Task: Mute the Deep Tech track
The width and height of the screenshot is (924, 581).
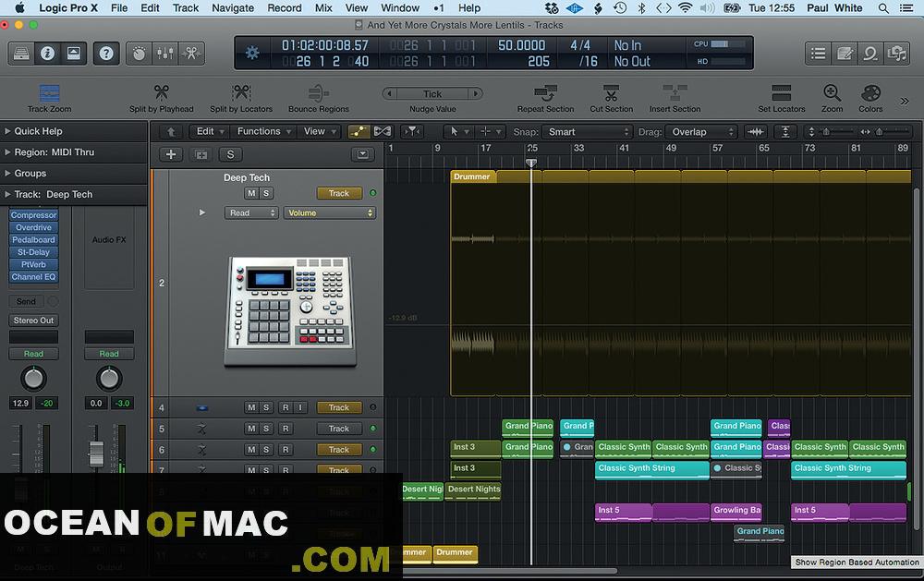Action: tap(251, 193)
